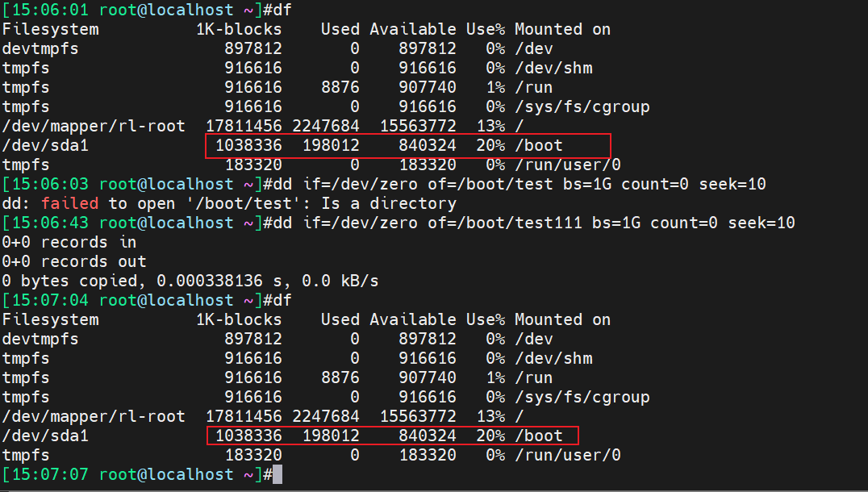Click the "0+0 records out" line
Viewport: 868px width, 492px height.
pyautogui.click(x=74, y=261)
